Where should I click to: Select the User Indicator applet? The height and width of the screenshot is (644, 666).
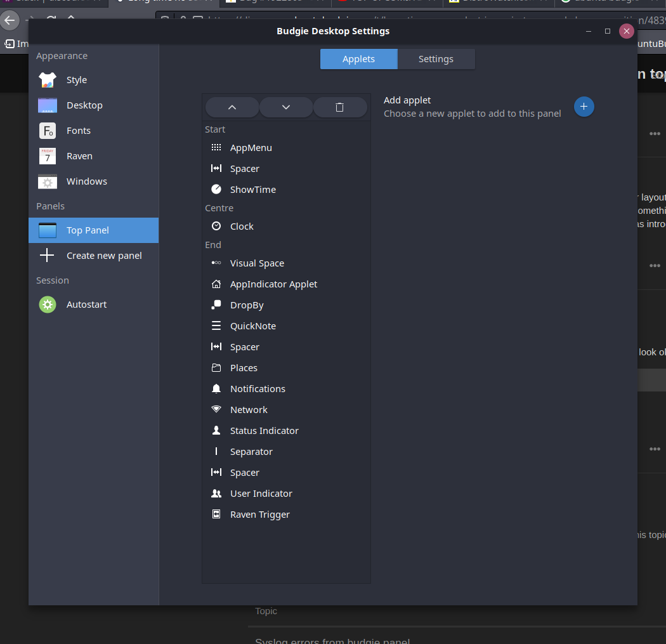(x=286, y=494)
